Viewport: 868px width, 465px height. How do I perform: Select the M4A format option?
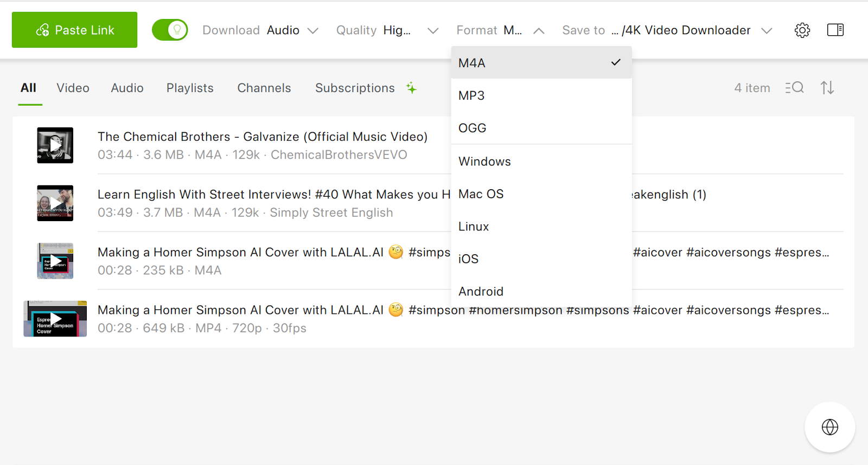pos(541,63)
